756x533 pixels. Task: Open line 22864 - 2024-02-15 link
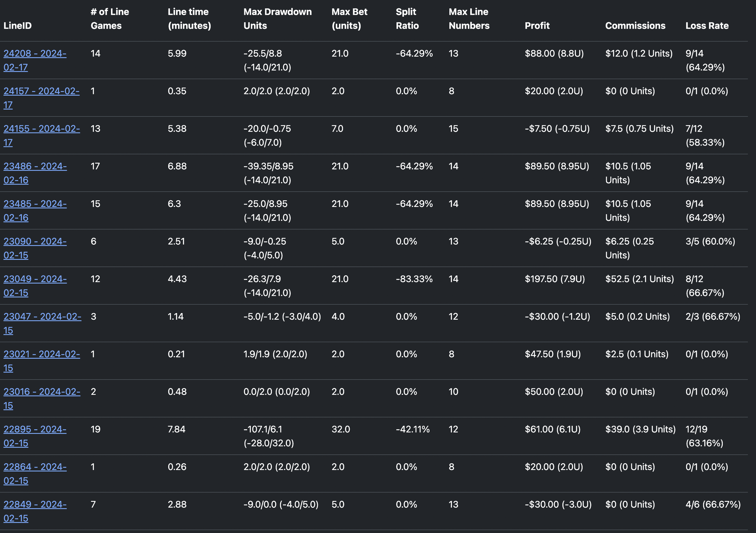[x=35, y=467]
